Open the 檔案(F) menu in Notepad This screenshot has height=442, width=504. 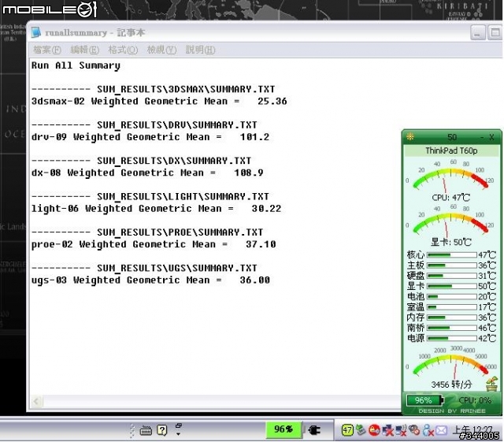coord(47,50)
